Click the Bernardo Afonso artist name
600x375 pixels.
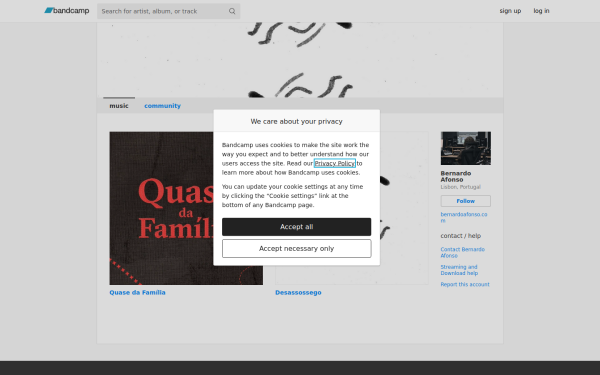[x=456, y=176]
